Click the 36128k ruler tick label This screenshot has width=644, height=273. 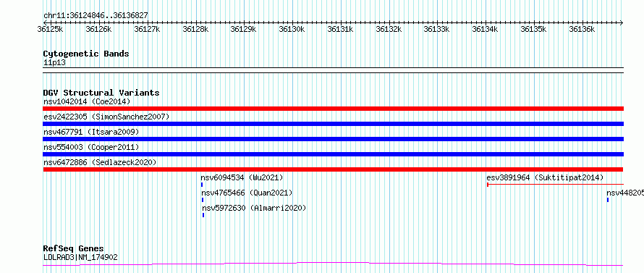click(x=195, y=29)
